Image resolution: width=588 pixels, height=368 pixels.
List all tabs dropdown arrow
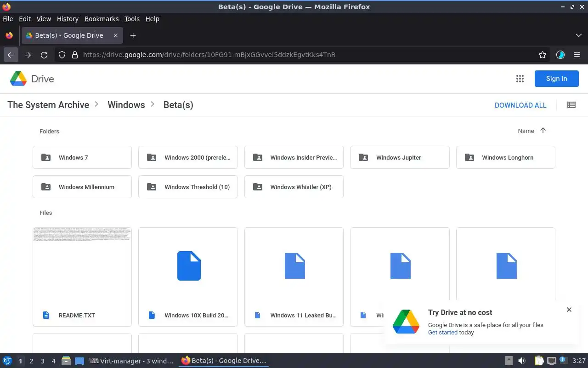point(578,35)
